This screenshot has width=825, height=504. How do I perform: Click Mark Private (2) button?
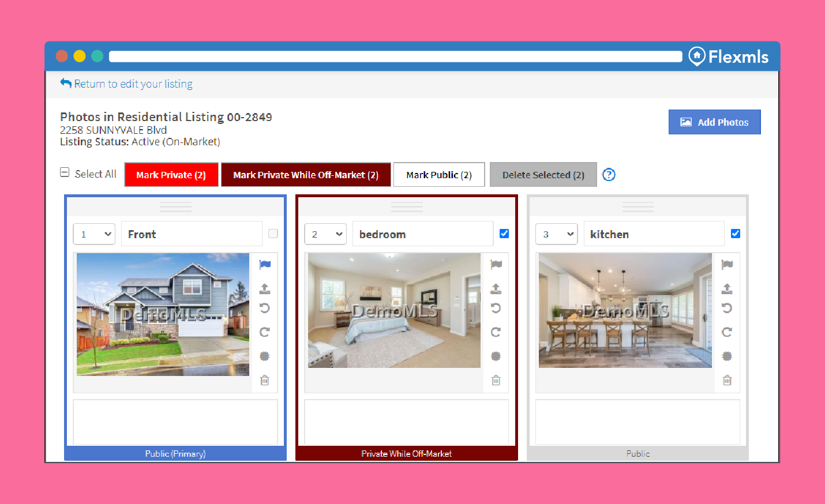tap(171, 175)
